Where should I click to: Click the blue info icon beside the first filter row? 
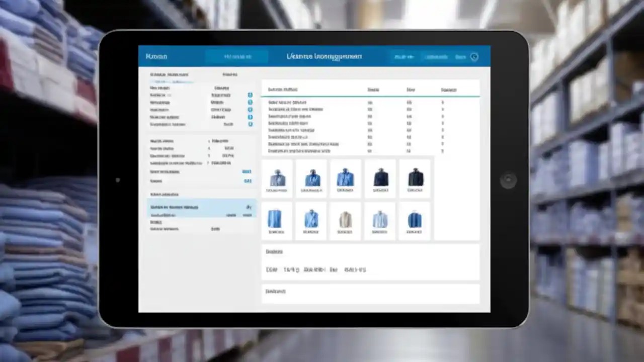click(x=250, y=95)
